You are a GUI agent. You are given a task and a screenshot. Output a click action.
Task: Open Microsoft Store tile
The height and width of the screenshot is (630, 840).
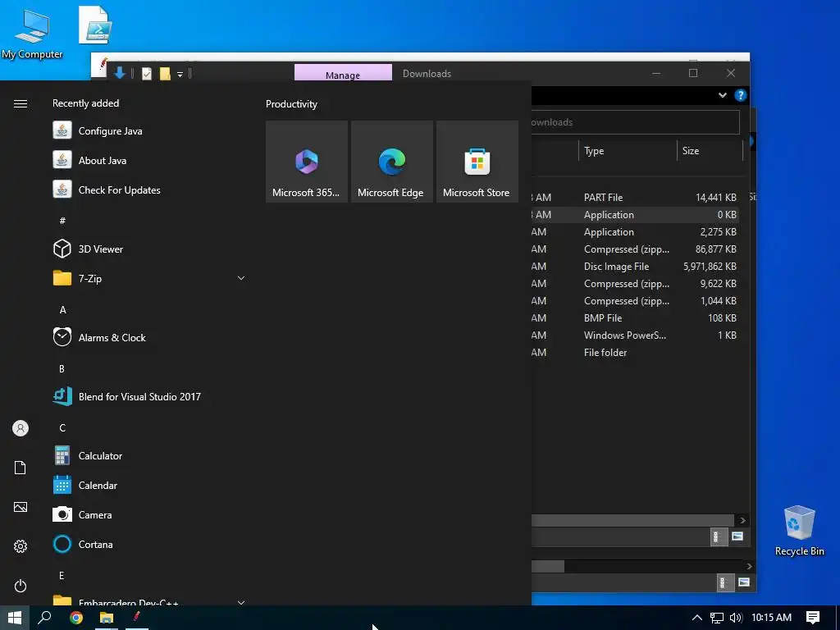(477, 162)
